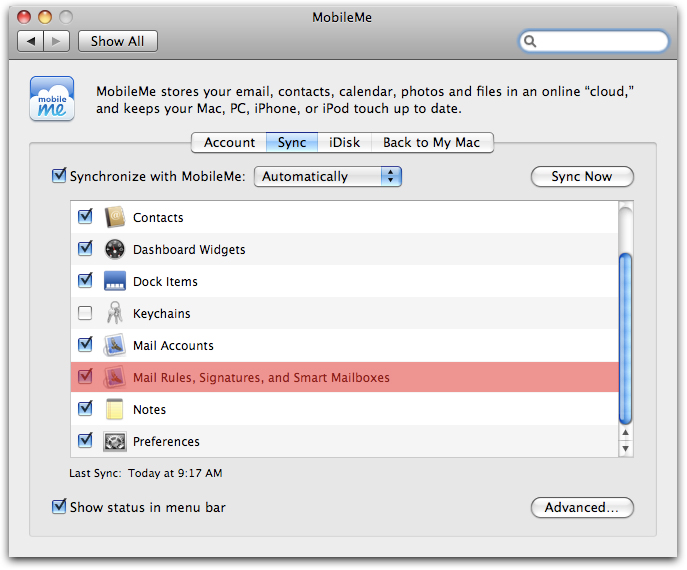The width and height of the screenshot is (687, 570).
Task: Click the Dashboard Widgets gauge icon
Action: pyautogui.click(x=114, y=249)
